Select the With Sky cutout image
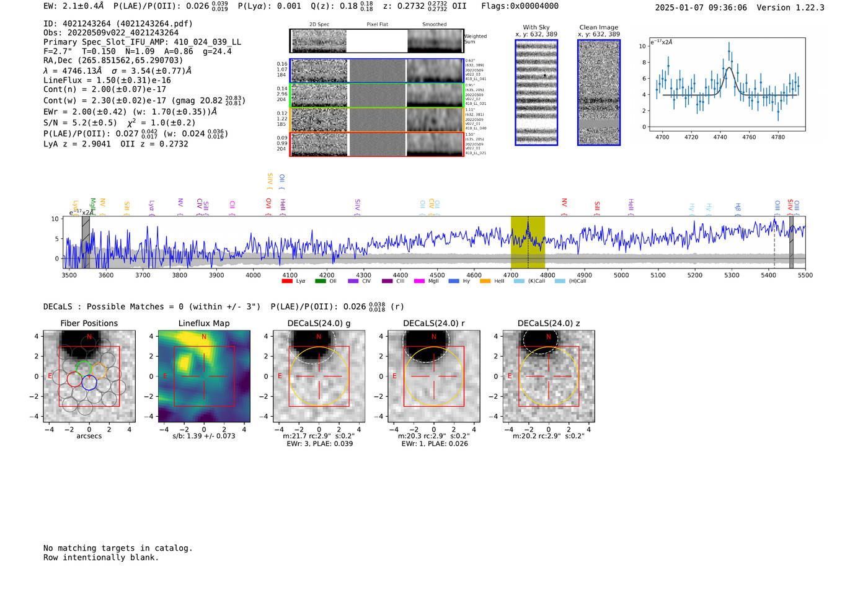The height and width of the screenshot is (591, 868). pos(536,92)
